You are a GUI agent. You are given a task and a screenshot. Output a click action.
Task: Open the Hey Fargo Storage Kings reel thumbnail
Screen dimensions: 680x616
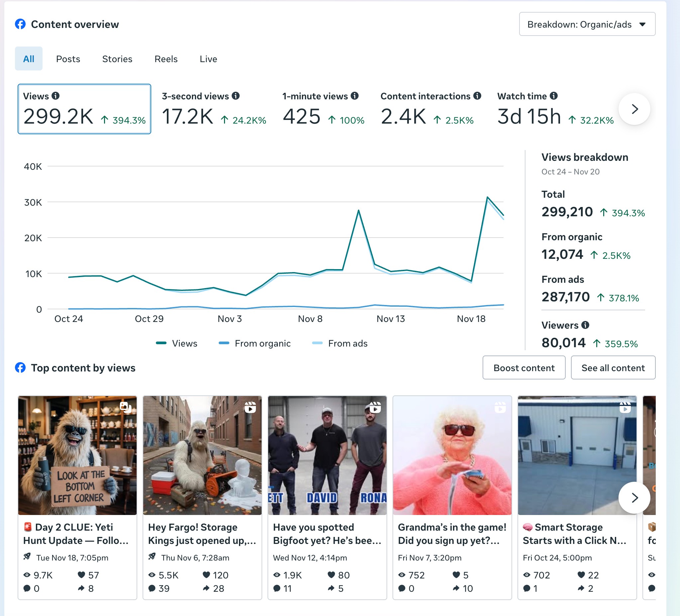tap(202, 456)
